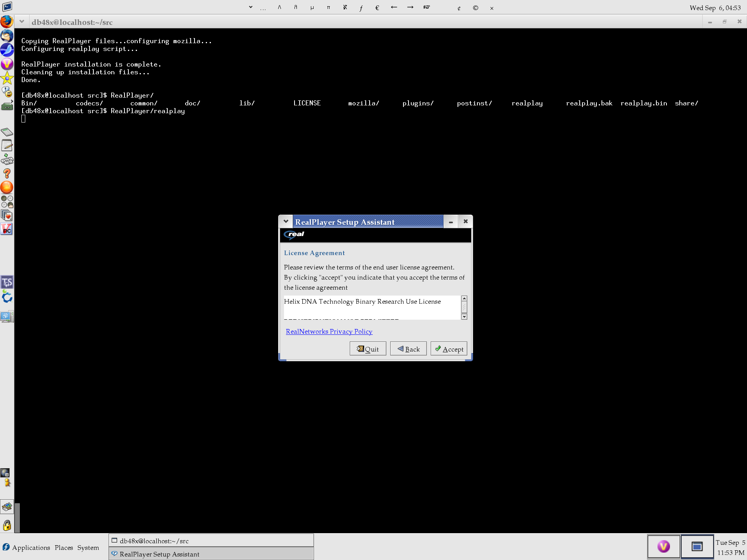This screenshot has width=747, height=560.
Task: Insert the micro mu character
Action: pyautogui.click(x=312, y=7)
